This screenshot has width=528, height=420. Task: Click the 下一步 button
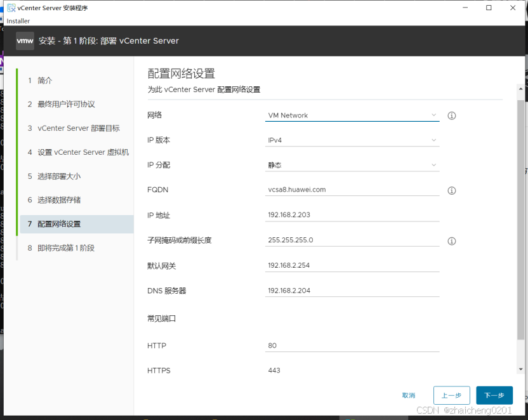(x=494, y=395)
